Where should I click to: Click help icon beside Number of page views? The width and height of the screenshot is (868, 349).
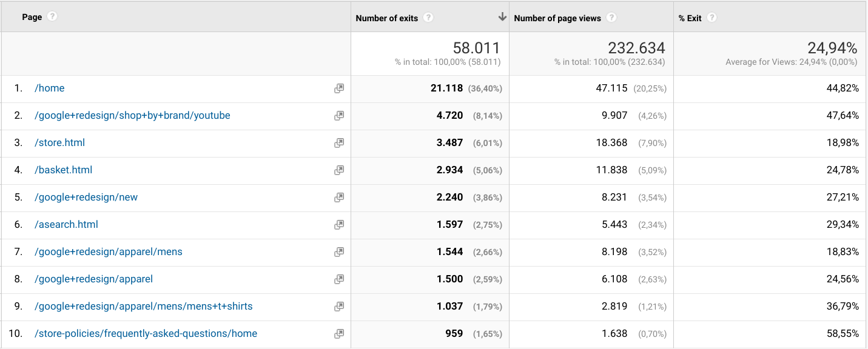click(x=611, y=18)
